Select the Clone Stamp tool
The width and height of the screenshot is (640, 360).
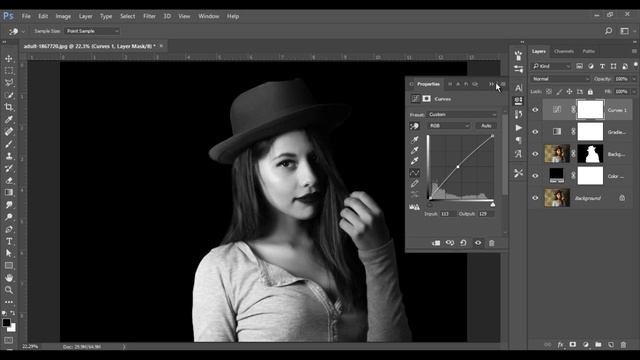tap(9, 156)
